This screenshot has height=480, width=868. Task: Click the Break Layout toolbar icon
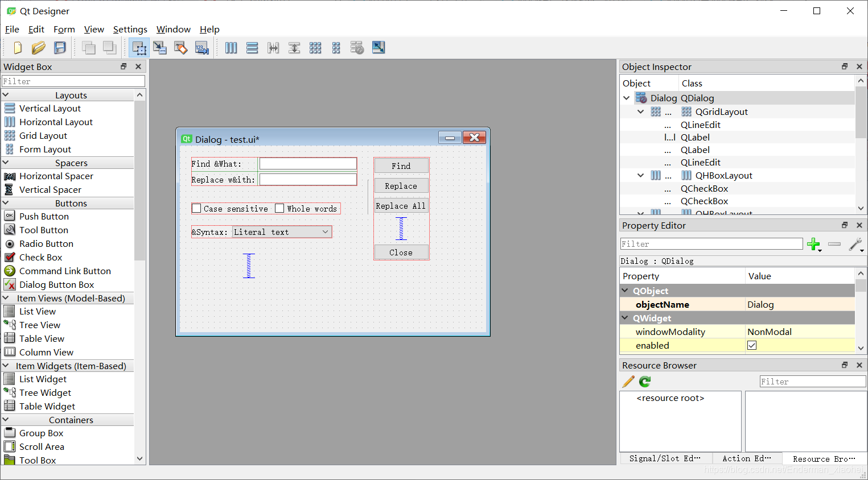click(x=357, y=48)
